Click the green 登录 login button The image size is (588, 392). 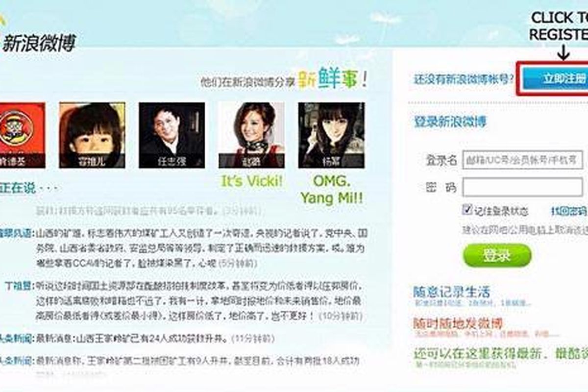pos(497,255)
